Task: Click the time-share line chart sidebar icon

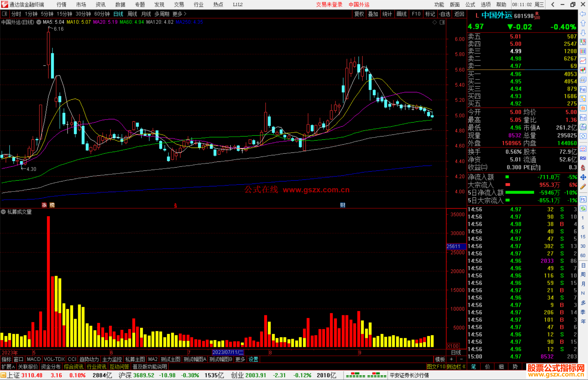Action: [x=583, y=61]
